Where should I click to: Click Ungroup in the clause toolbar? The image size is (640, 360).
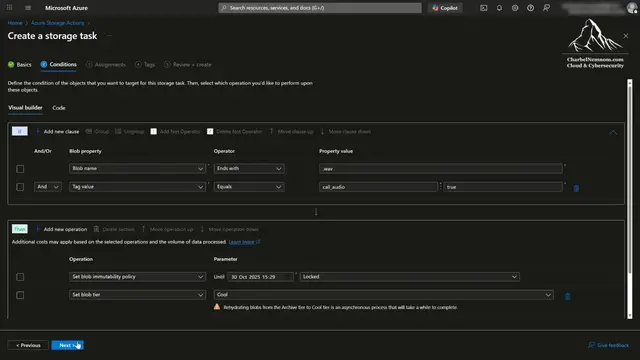pyautogui.click(x=129, y=131)
